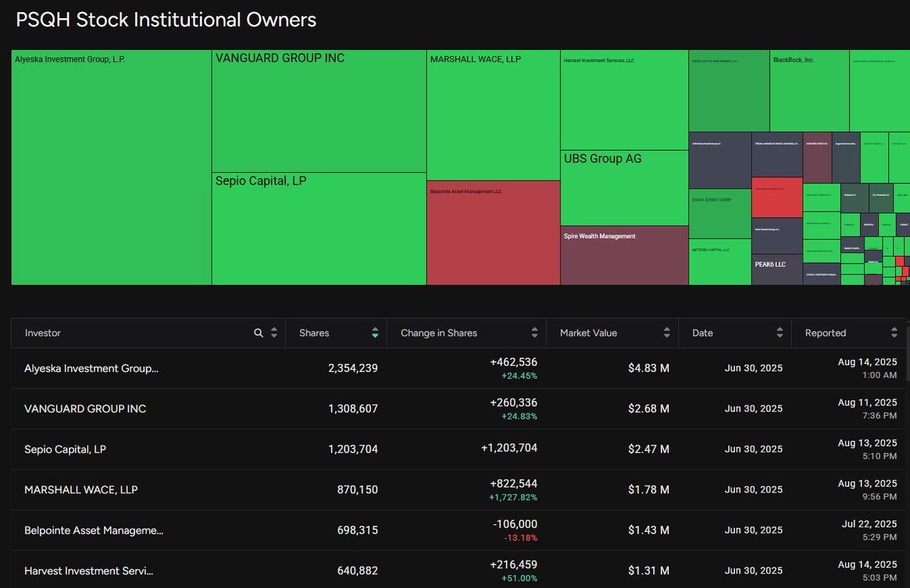Select the $4.83 M market value

point(648,368)
